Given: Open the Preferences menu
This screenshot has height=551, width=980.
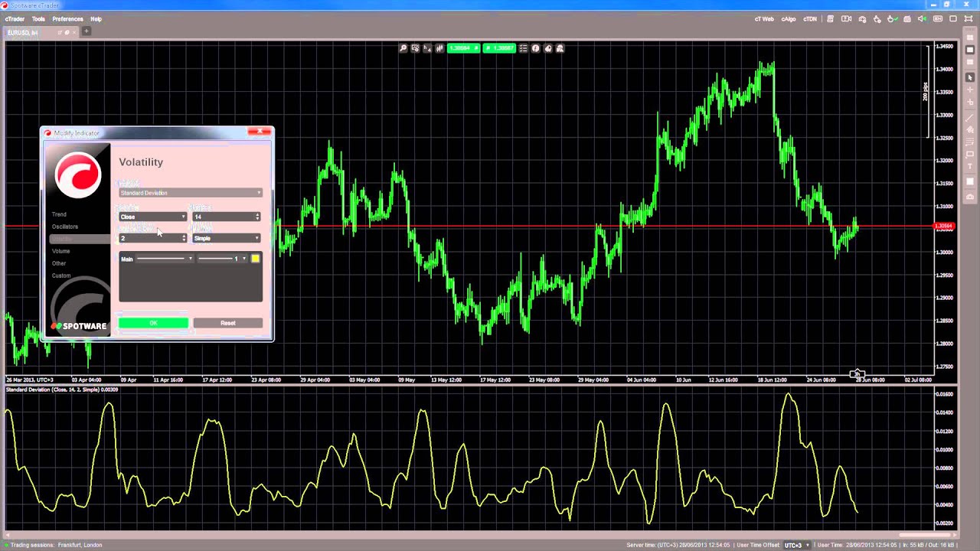Looking at the screenshot, I should click(x=67, y=19).
